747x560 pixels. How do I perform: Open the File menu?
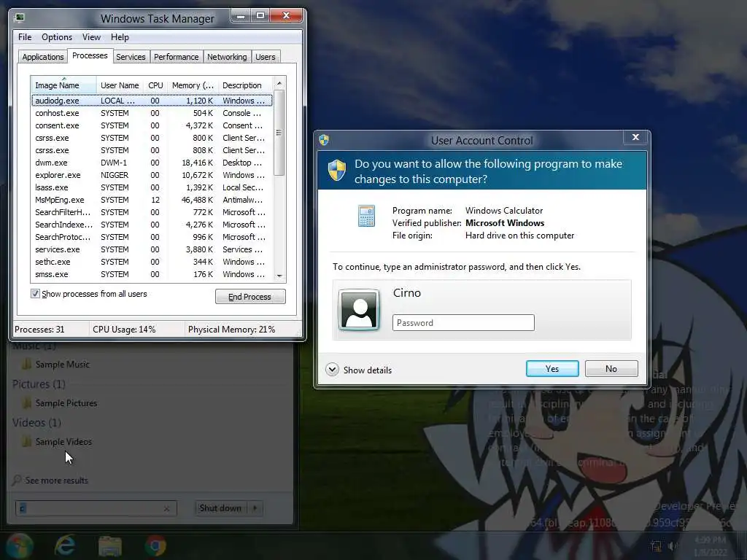click(x=25, y=37)
